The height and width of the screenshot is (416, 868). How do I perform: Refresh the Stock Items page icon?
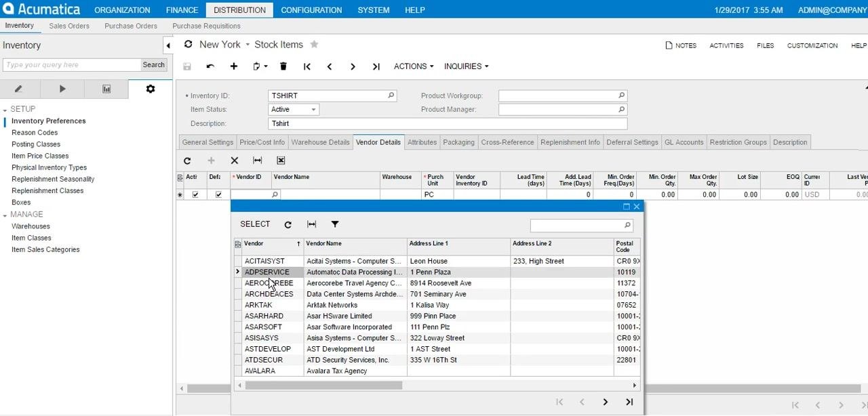[x=188, y=44]
